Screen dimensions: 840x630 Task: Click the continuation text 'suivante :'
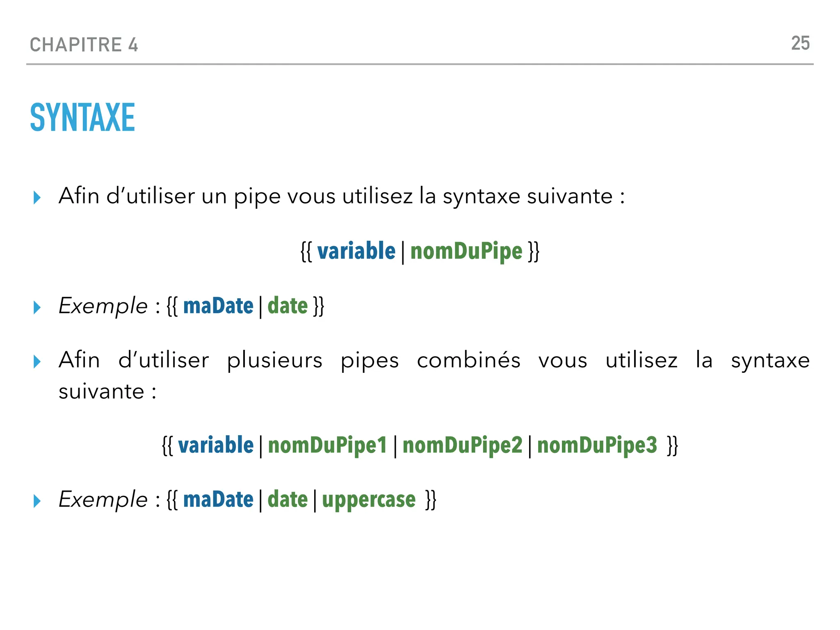(x=107, y=392)
